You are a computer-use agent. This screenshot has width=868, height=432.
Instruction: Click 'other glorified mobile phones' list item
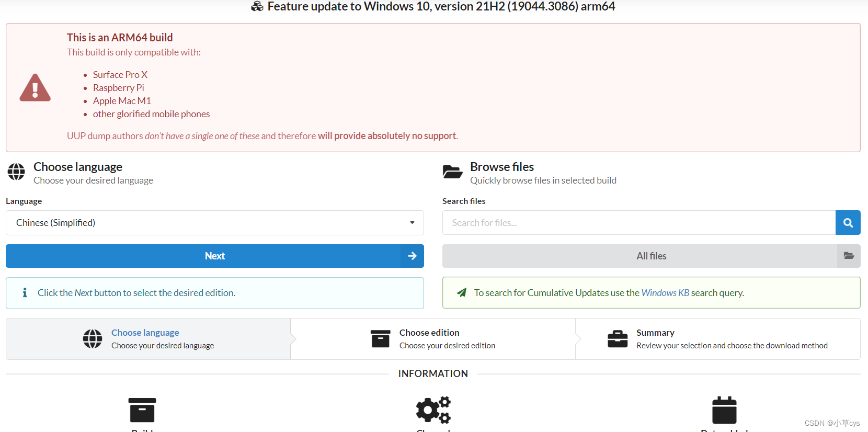pos(151,114)
